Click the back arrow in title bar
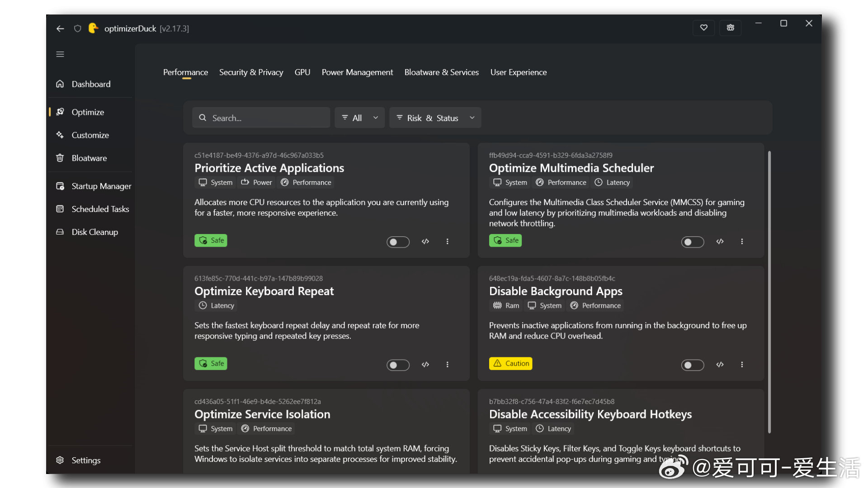 click(x=60, y=28)
